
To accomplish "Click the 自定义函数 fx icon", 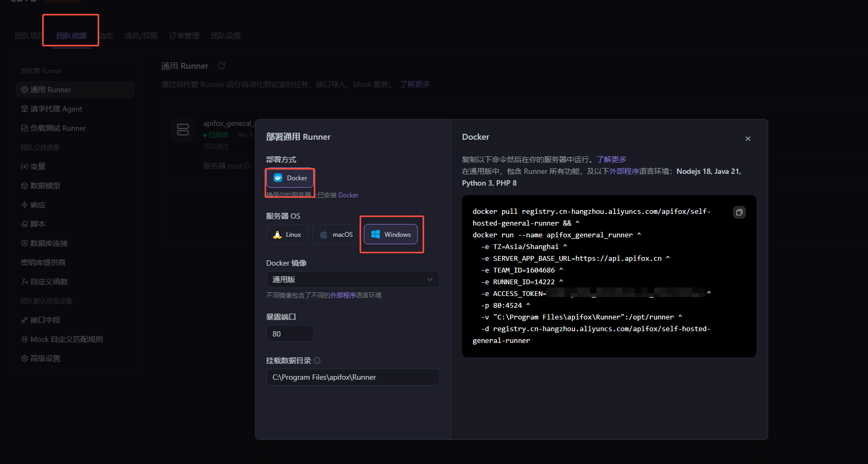I will 25,282.
